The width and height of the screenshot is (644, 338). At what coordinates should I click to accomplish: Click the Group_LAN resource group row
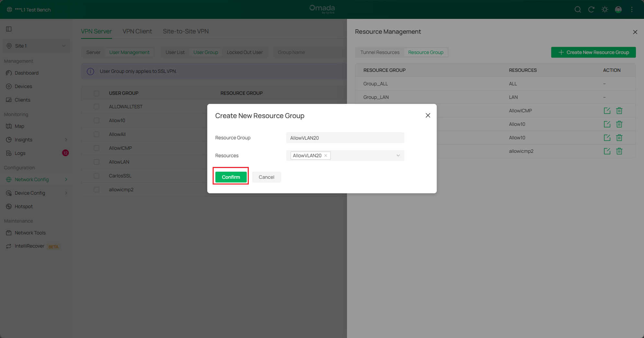point(495,97)
